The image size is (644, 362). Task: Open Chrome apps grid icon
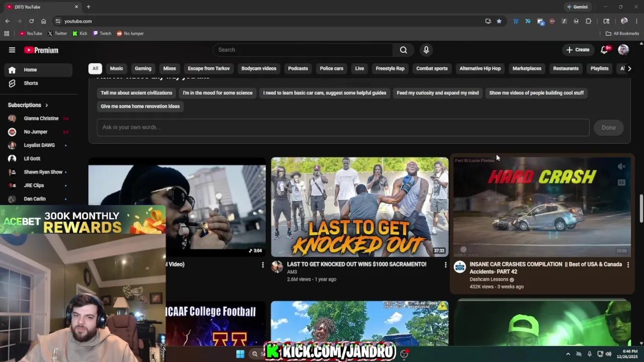7,33
